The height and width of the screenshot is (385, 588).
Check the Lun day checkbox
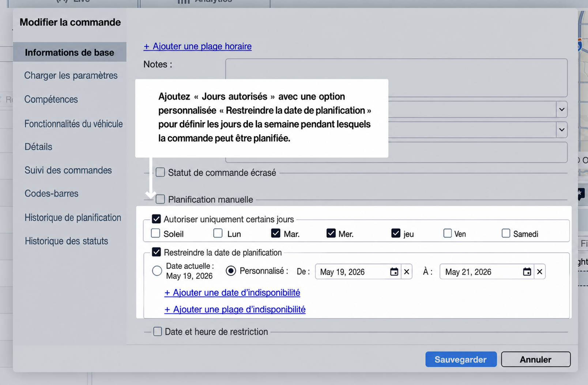tap(218, 233)
